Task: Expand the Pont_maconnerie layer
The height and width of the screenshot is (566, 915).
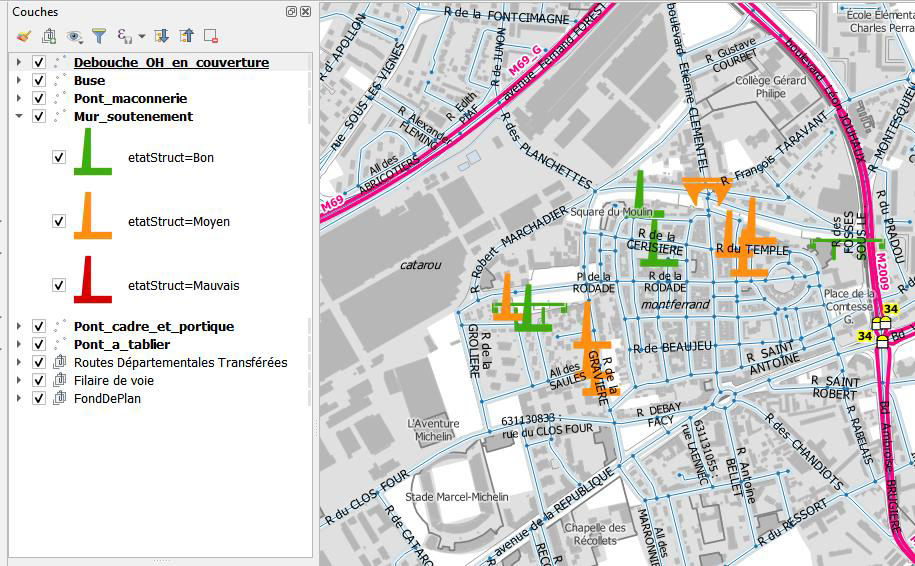Action: coord(18,99)
